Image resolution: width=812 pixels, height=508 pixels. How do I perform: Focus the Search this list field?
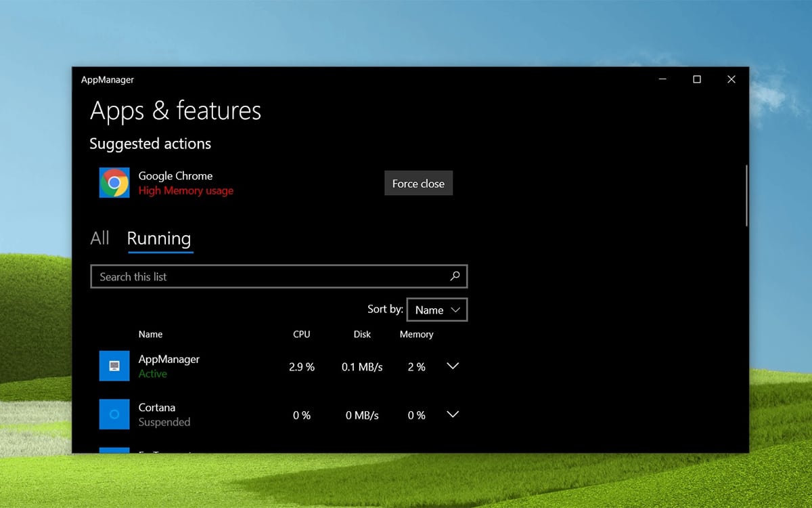click(x=279, y=276)
